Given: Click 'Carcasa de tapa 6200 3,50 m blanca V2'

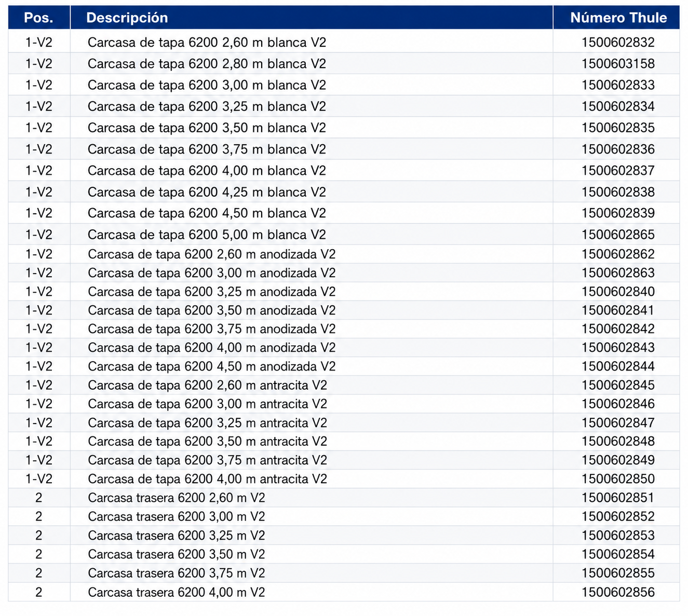Looking at the screenshot, I should click(x=207, y=128).
